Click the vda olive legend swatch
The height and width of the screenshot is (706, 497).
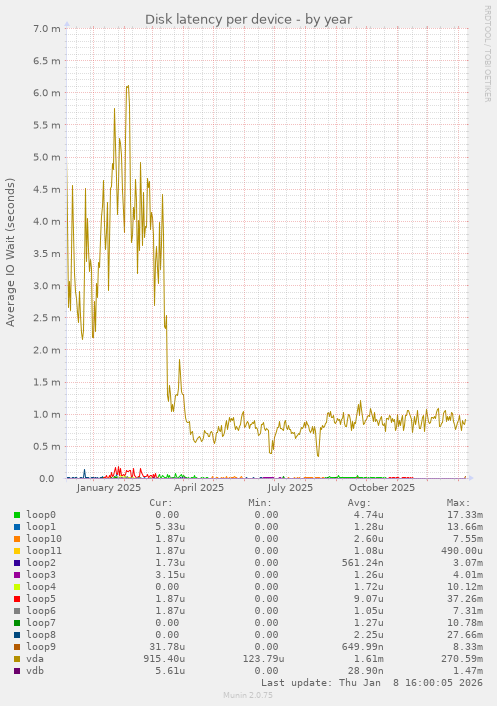click(17, 659)
